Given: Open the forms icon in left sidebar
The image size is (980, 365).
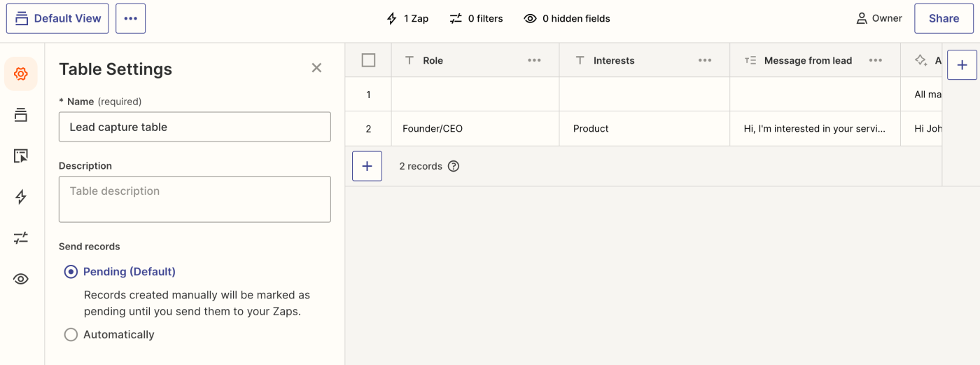Looking at the screenshot, I should click(21, 156).
